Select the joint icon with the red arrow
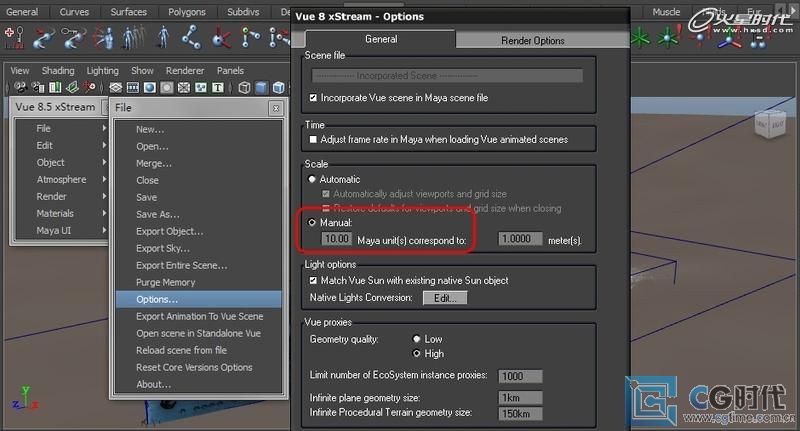 [x=44, y=38]
